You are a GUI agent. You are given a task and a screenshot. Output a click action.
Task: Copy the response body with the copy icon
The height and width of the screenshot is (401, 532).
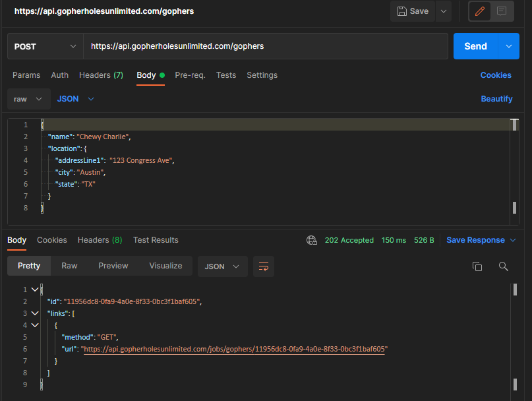pyautogui.click(x=477, y=266)
